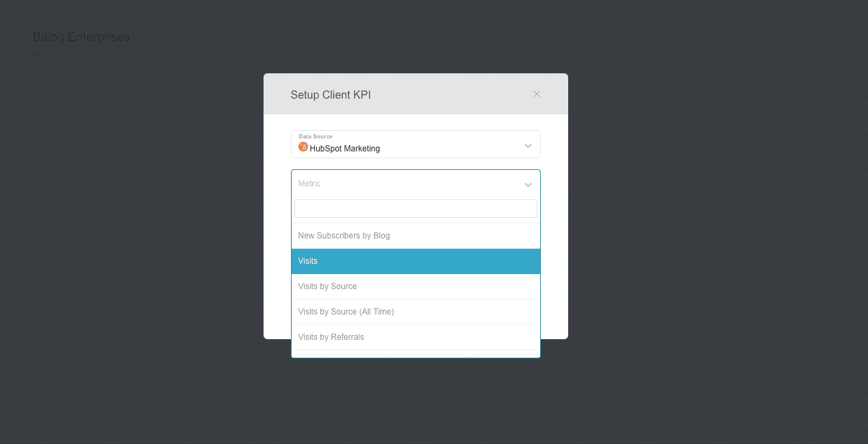Click the orange HubSpot logo icon

(303, 147)
